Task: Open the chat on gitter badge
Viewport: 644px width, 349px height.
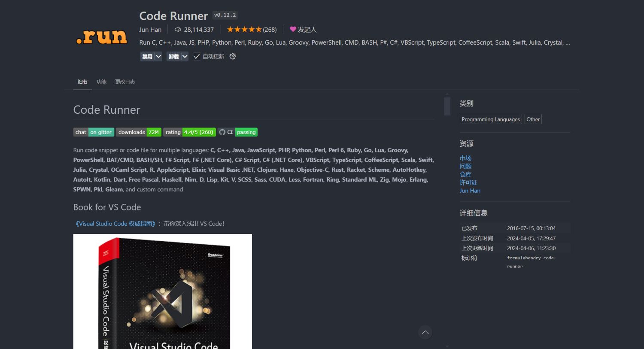Action: point(94,132)
